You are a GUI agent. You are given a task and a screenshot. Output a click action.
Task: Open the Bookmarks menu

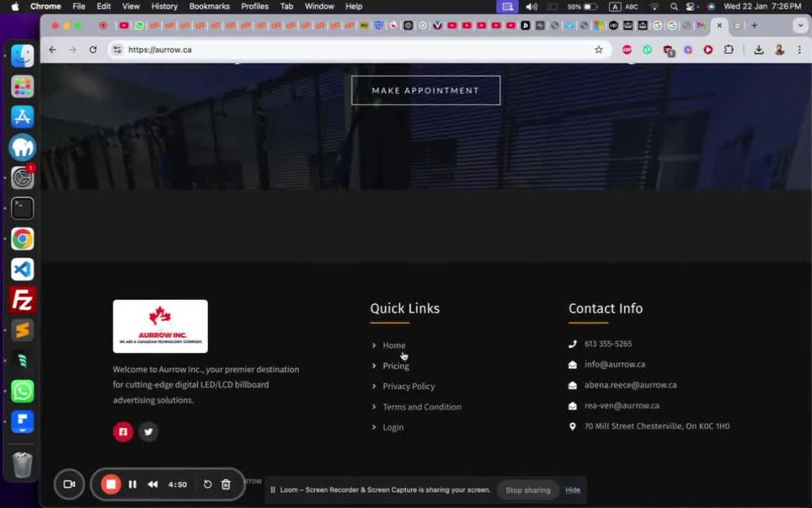click(209, 7)
